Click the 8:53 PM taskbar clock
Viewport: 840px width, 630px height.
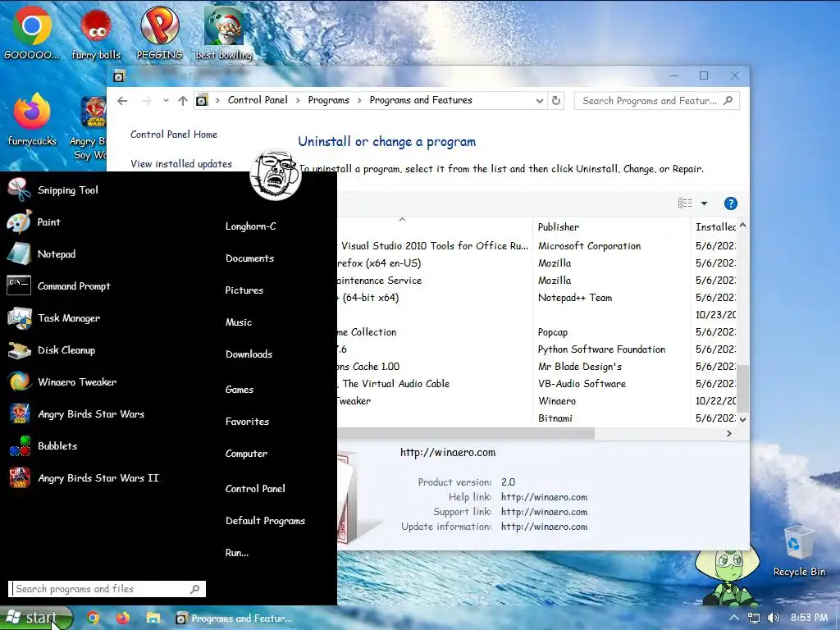point(809,618)
